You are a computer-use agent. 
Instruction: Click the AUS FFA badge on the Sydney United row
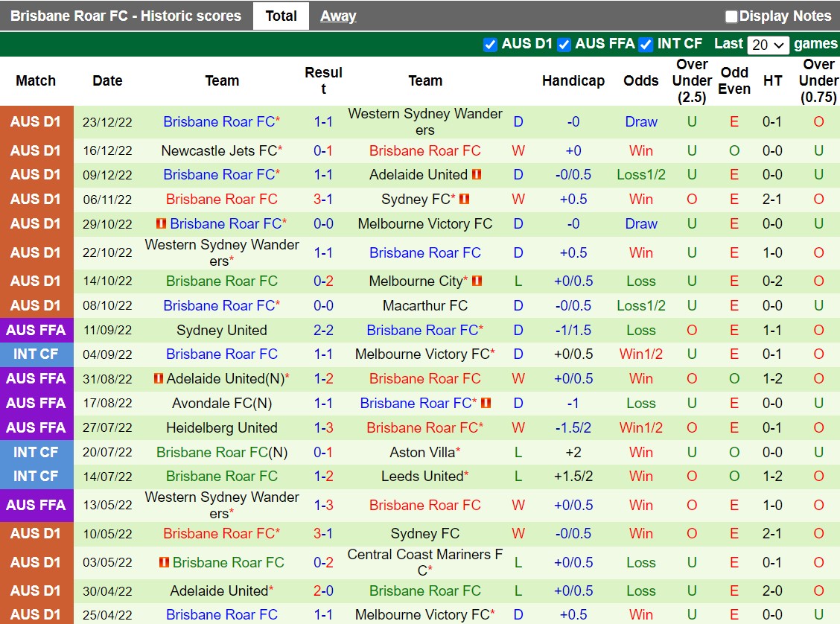36,330
